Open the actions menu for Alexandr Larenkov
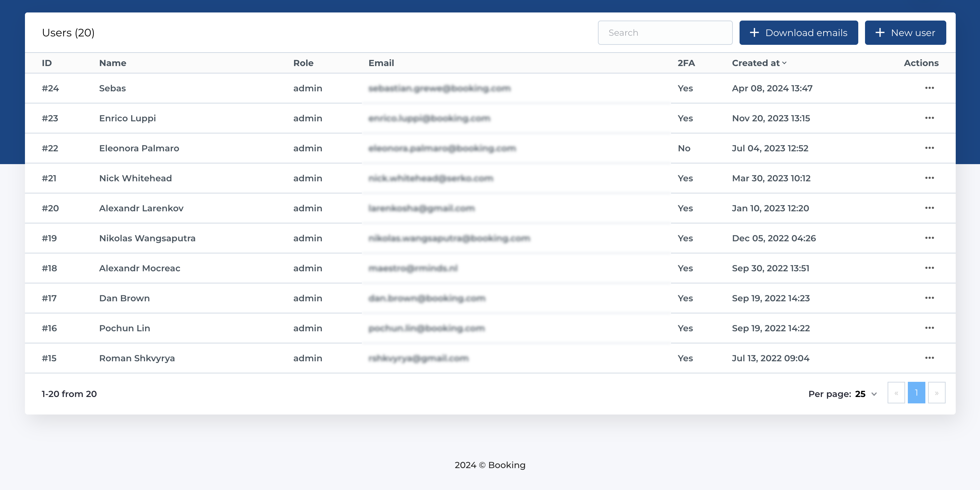The width and height of the screenshot is (980, 490). [x=930, y=208]
